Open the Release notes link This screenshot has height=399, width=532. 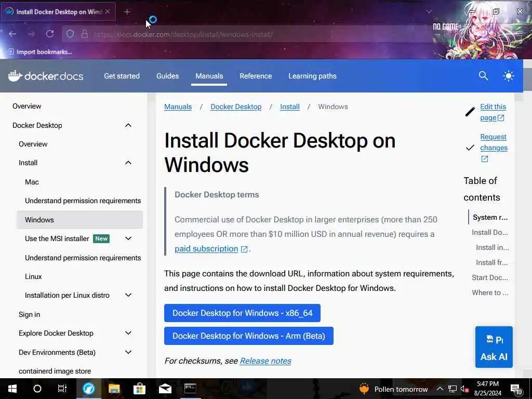[x=265, y=361]
